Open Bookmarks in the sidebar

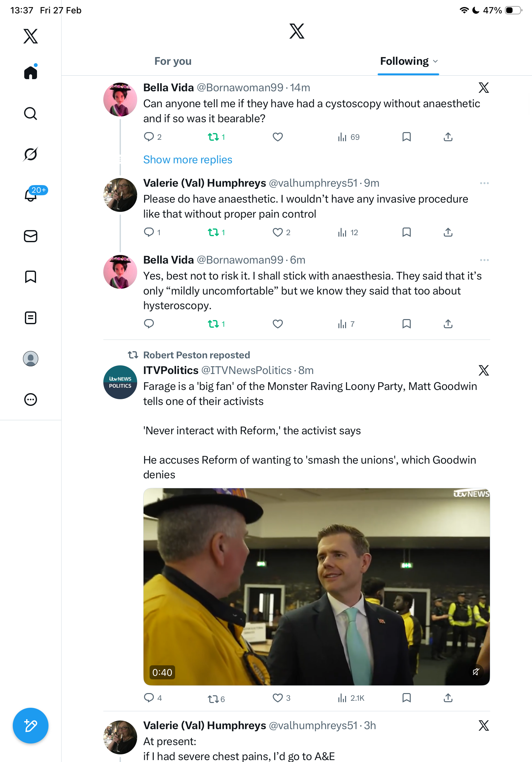(31, 277)
